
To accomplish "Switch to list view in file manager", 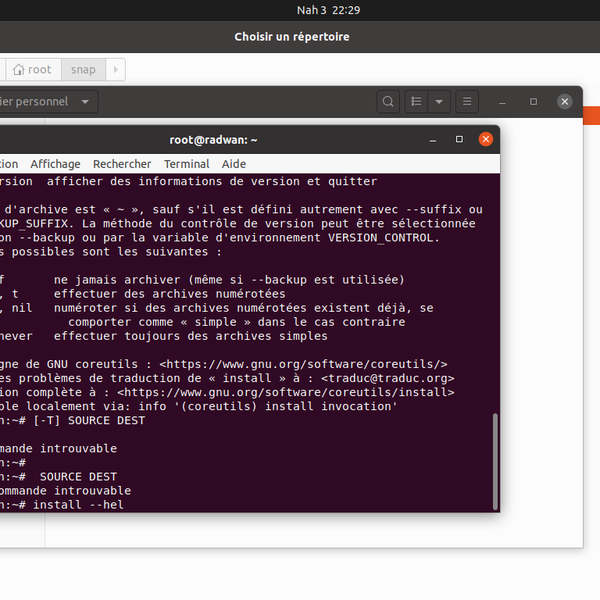I will (416, 101).
